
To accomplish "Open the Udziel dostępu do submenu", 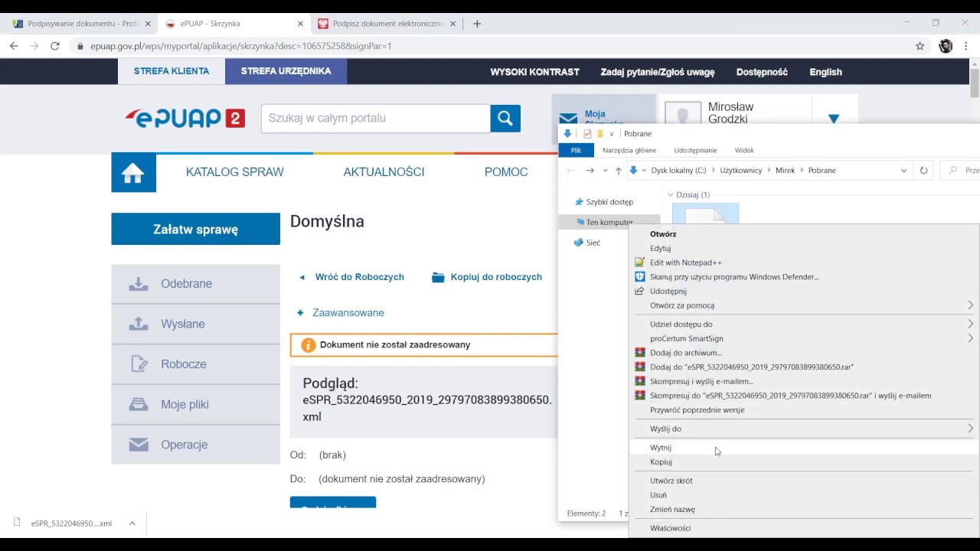I will (803, 324).
